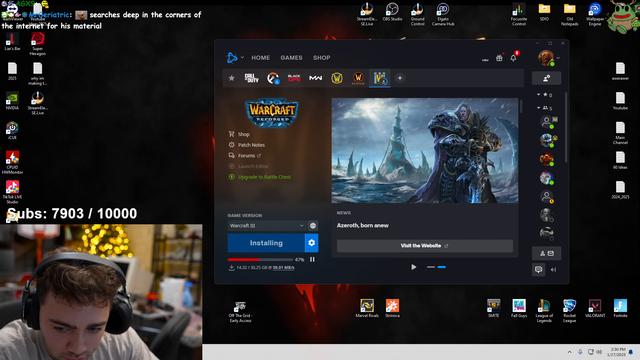Viewport: 640px width, 360px height.
Task: Click the Azeroth, born anew headline
Action: click(362, 225)
